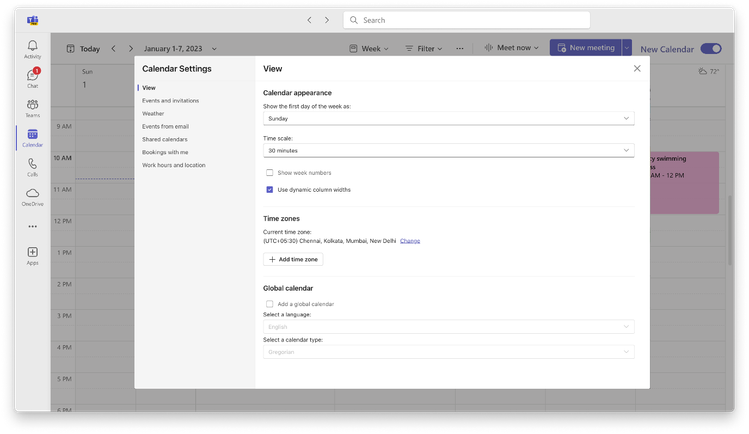Open Calls in the sidebar
The width and height of the screenshot is (749, 434).
pos(32,167)
